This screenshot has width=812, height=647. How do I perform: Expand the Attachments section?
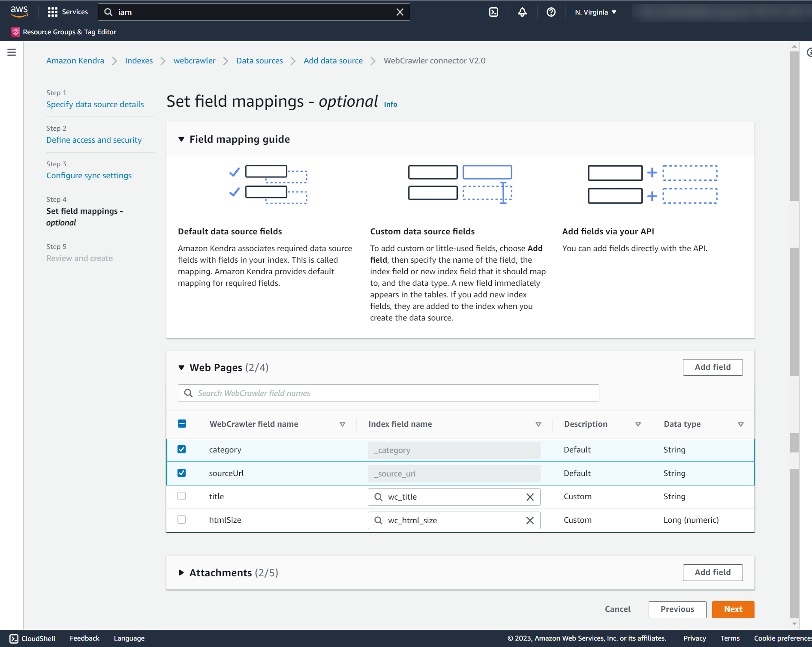[x=181, y=573]
